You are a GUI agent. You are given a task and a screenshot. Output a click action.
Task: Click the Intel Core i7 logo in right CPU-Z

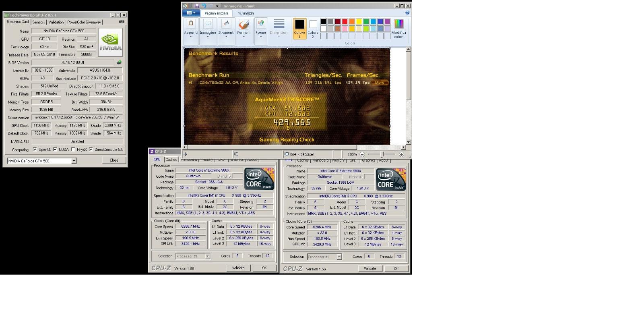pos(391,179)
